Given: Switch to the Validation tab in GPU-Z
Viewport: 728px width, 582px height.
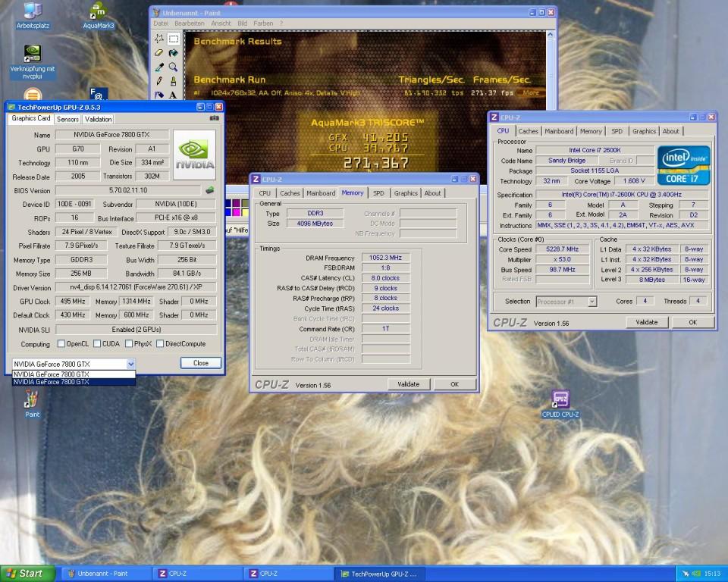Looking at the screenshot, I should pyautogui.click(x=99, y=119).
